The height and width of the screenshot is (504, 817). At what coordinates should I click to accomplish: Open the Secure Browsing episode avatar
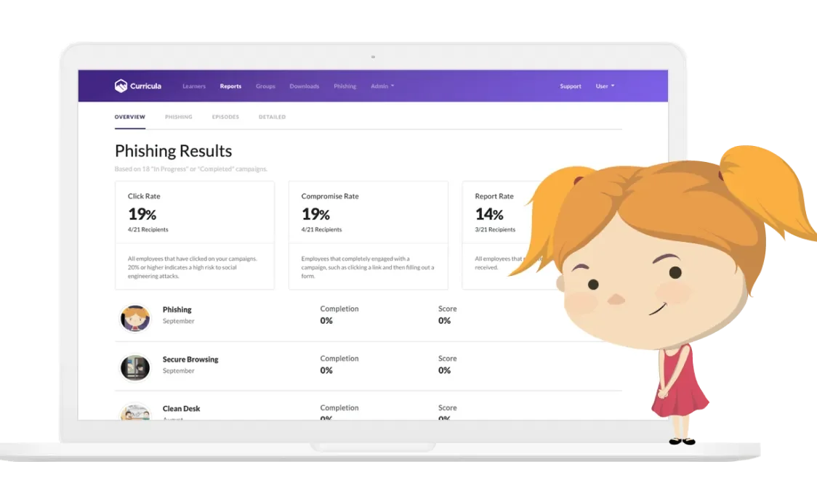tap(135, 367)
